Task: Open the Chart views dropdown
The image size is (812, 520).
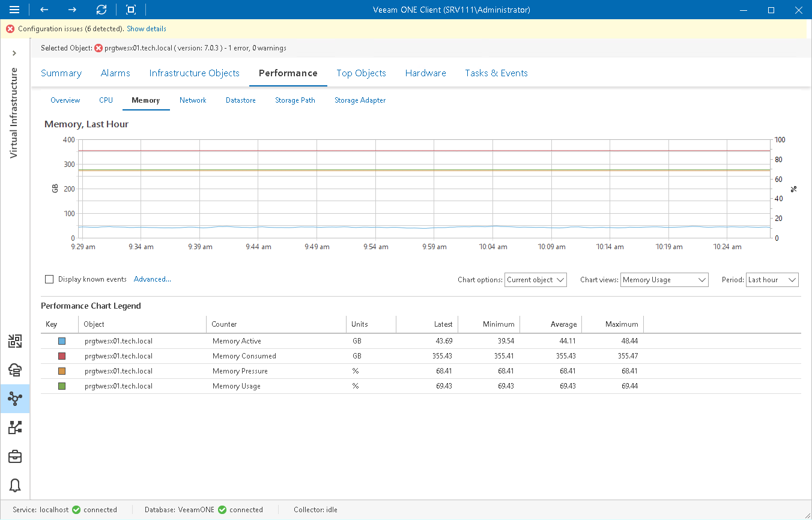Action: (x=664, y=279)
